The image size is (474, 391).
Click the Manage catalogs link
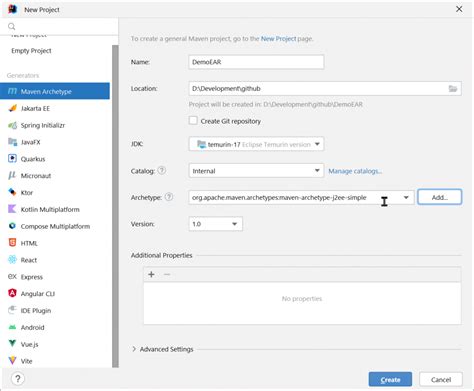[x=355, y=171]
